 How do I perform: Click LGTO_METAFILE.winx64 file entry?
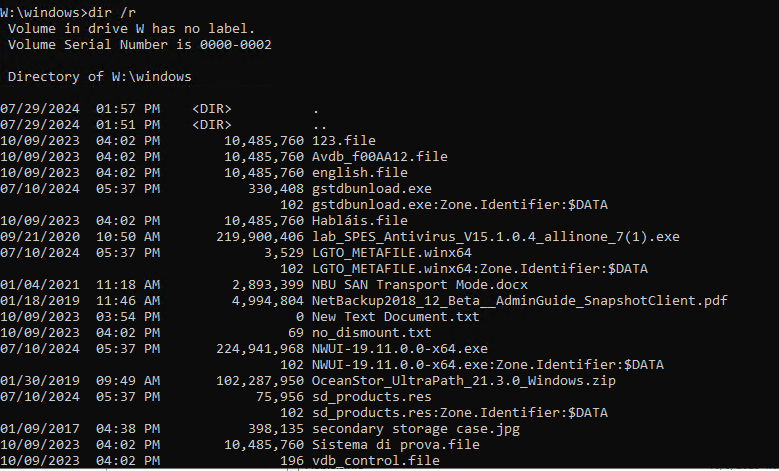pos(391,252)
